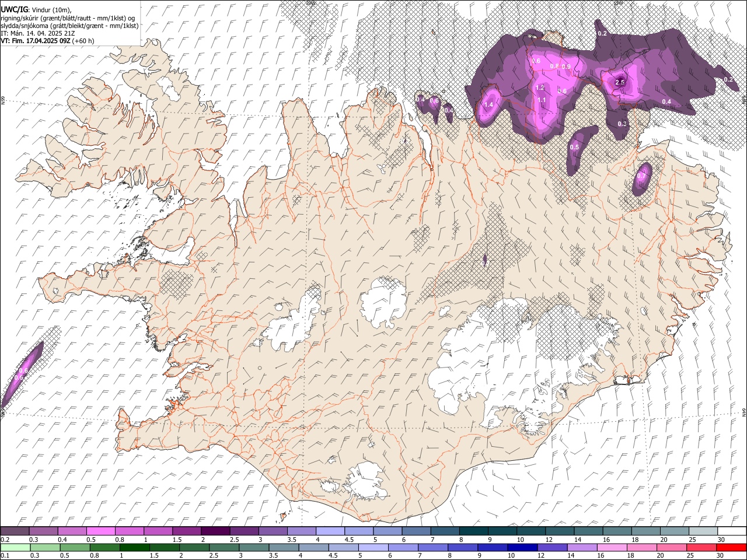Click the 0.2 value under the upper legend
Image resolution: width=747 pixels, height=560 pixels.
coord(4,540)
